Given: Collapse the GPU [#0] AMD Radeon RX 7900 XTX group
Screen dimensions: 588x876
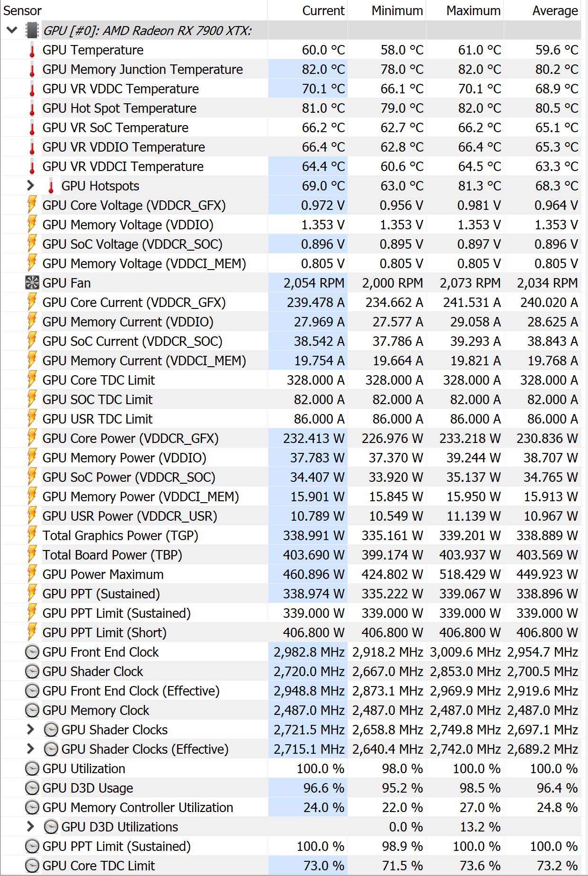Looking at the screenshot, I should point(12,30).
